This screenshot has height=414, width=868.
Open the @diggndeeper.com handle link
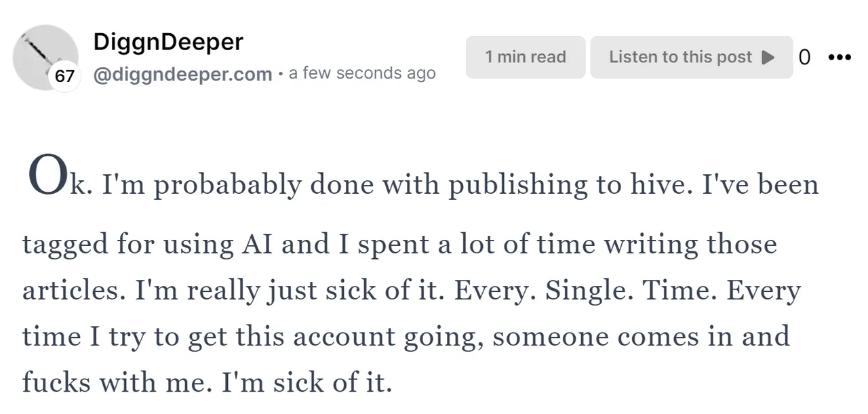click(x=182, y=74)
